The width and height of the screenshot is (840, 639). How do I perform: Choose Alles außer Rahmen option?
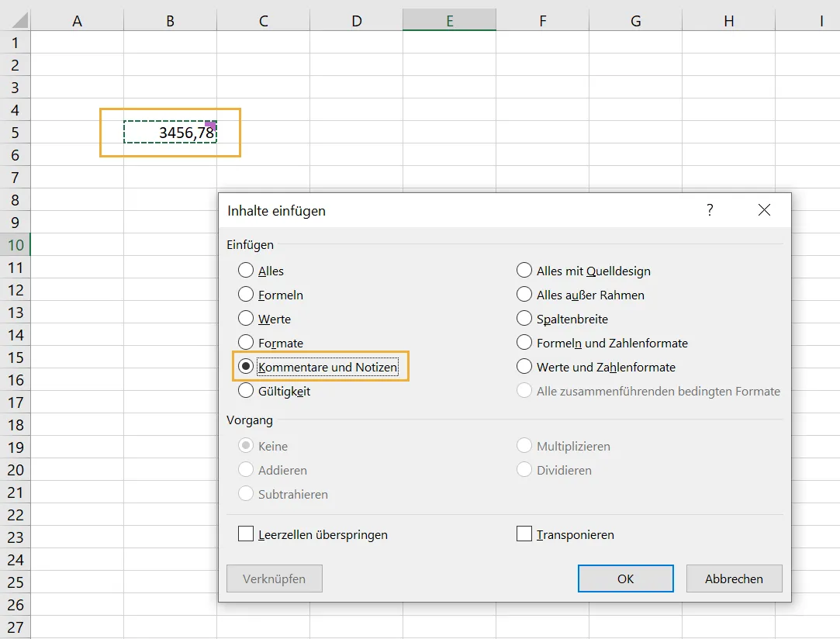(x=524, y=295)
